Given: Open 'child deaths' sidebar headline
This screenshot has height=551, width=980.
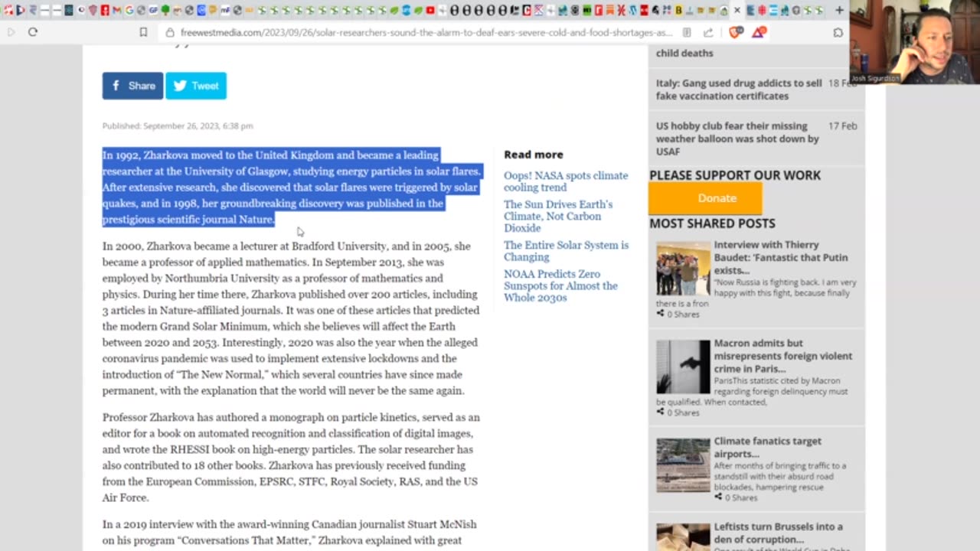Looking at the screenshot, I should click(684, 53).
